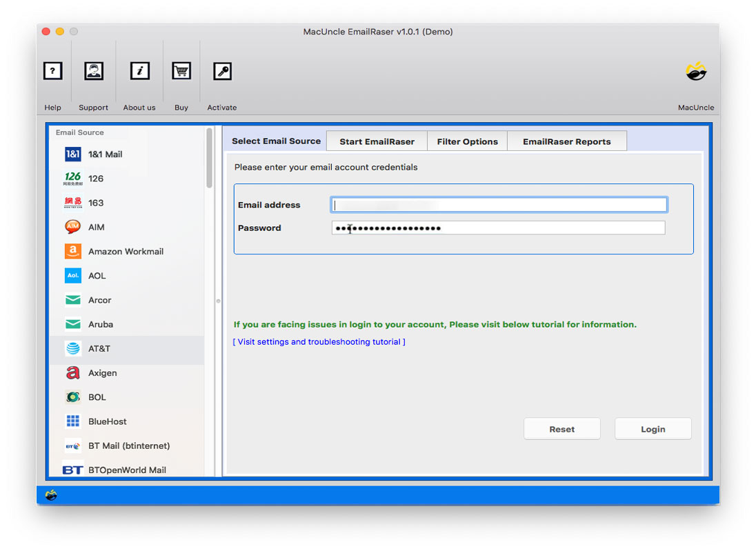The height and width of the screenshot is (551, 756).
Task: Open the Help toolbar icon
Action: pos(53,71)
